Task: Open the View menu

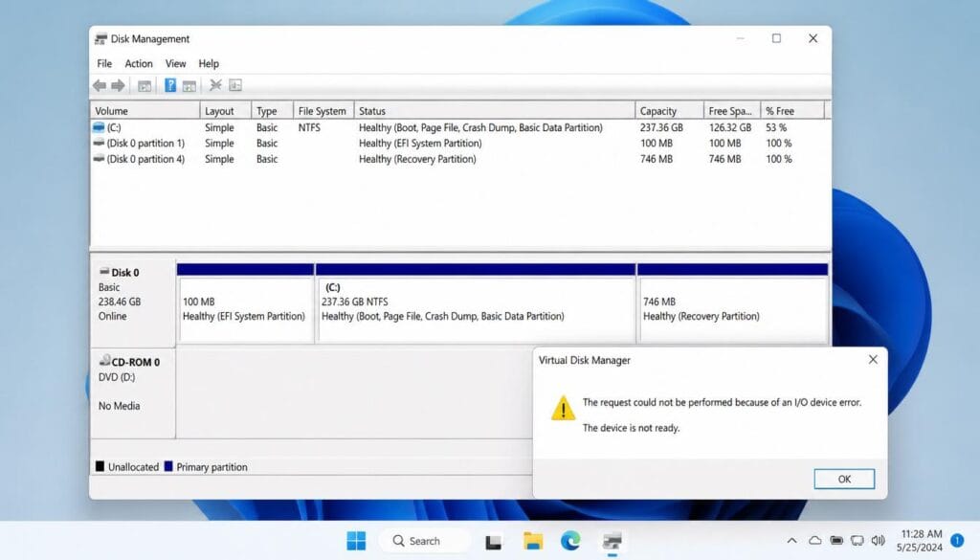Action: [176, 64]
